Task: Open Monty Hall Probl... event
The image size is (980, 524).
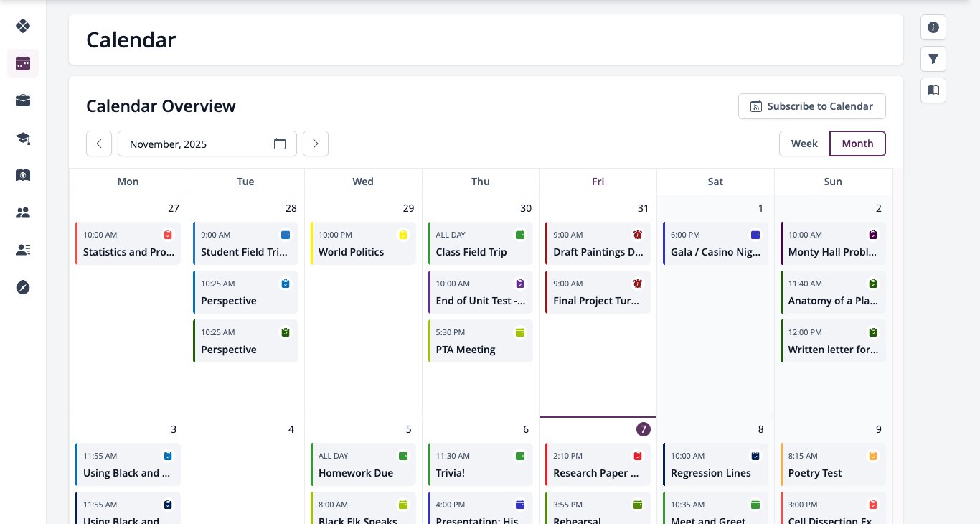Action: click(x=833, y=243)
